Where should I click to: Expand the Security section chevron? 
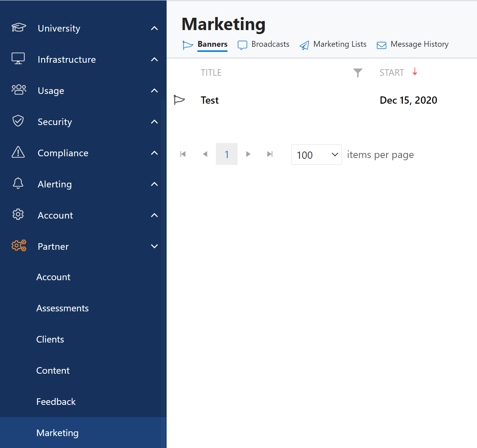[x=154, y=122]
